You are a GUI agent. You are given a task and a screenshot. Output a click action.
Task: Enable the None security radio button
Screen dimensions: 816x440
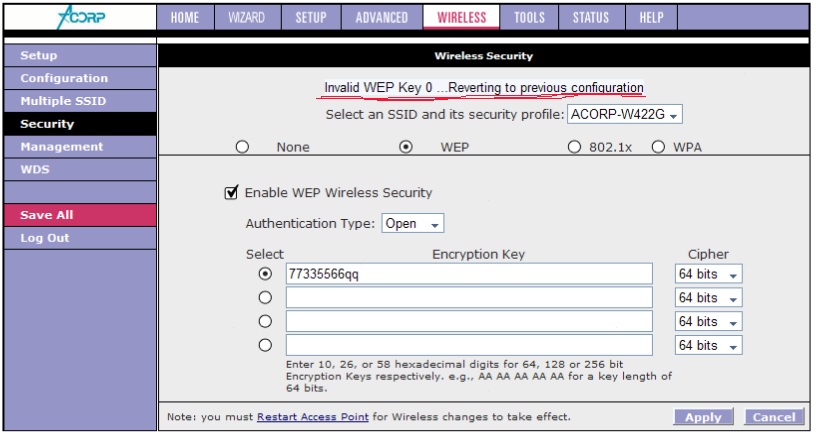tap(242, 147)
